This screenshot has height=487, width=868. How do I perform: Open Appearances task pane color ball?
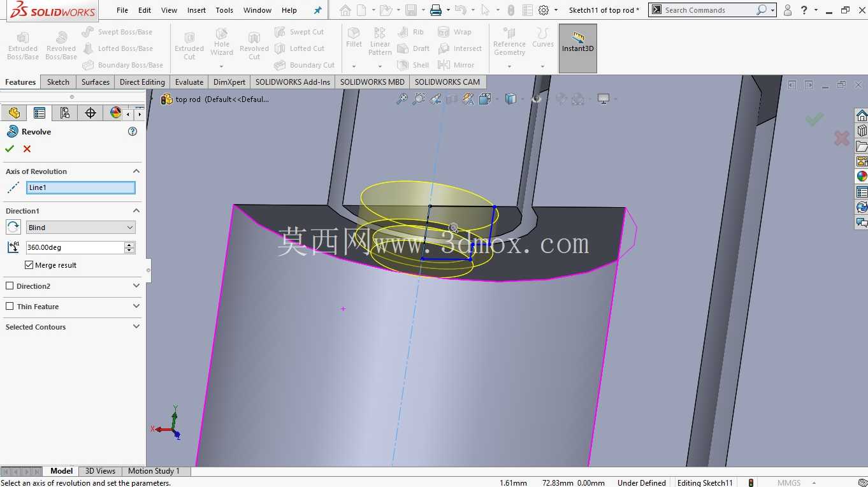coord(862,177)
